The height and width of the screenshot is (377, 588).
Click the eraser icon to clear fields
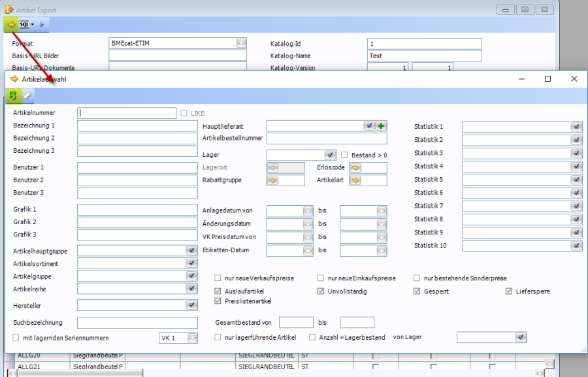(x=27, y=96)
